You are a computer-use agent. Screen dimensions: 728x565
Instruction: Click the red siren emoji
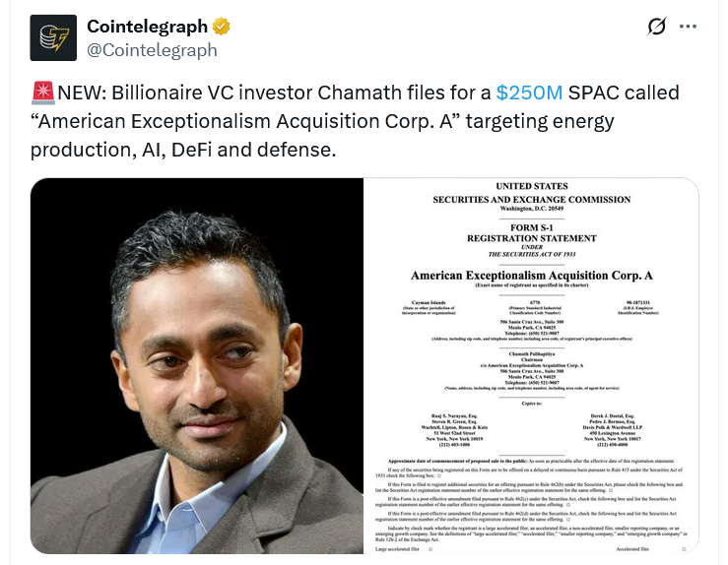42,94
